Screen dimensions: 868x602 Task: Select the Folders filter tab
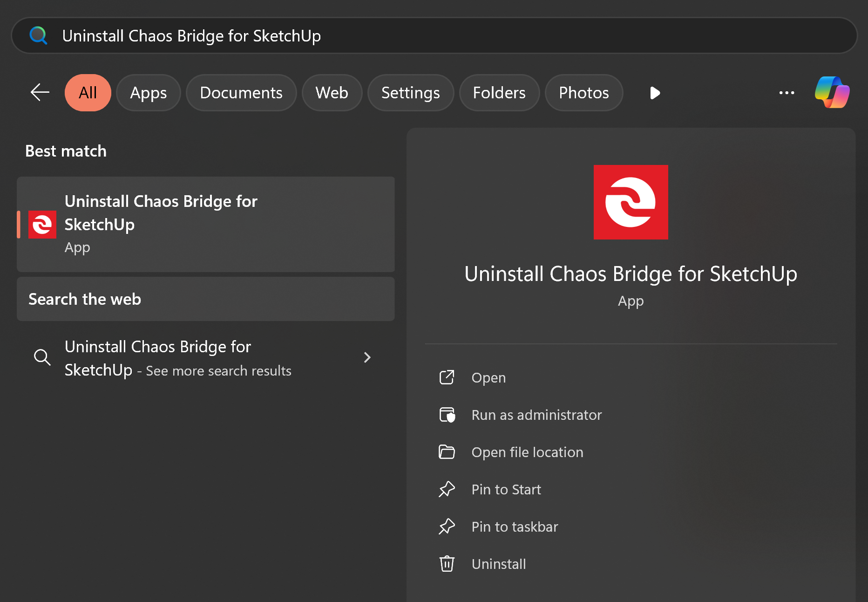tap(499, 93)
